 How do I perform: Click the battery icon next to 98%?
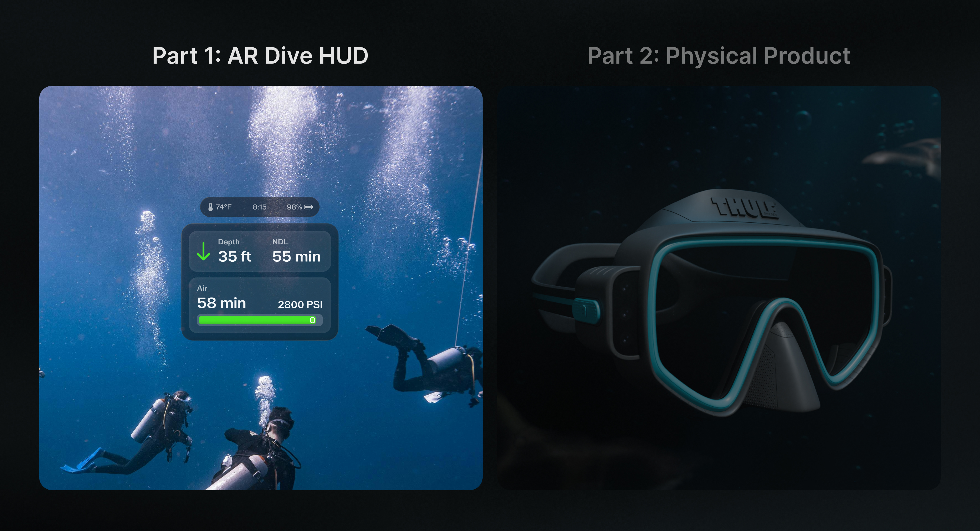308,207
